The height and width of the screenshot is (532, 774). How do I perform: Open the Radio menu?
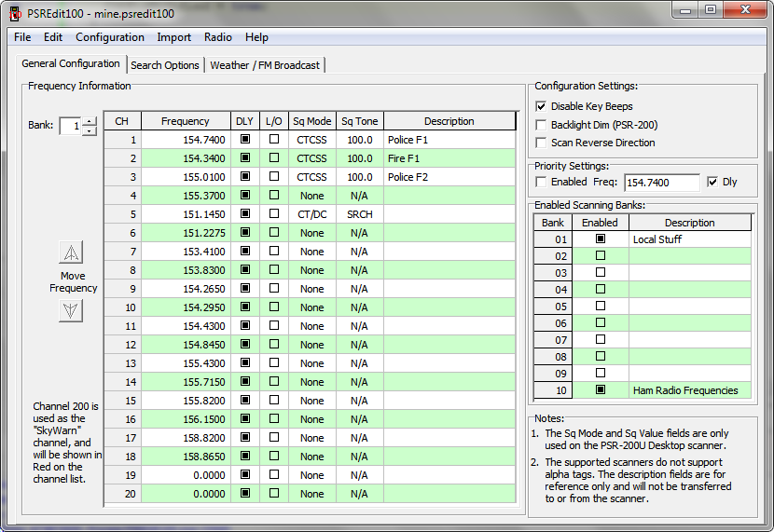click(218, 37)
